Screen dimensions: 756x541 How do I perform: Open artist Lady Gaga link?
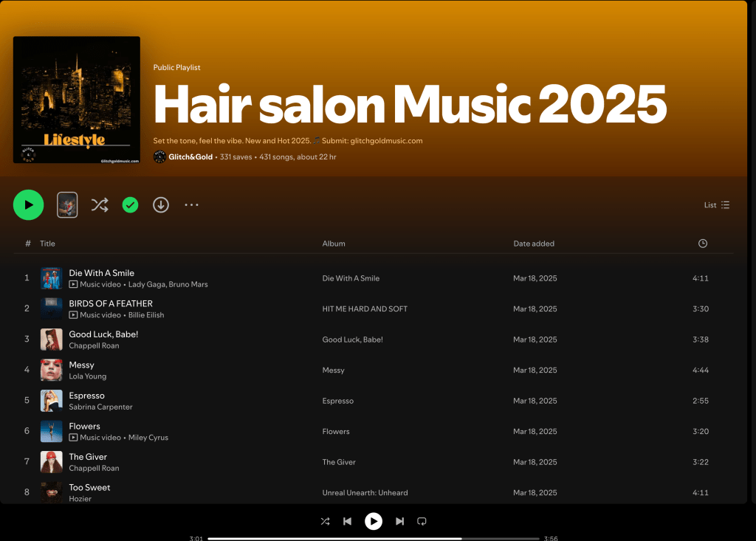tap(147, 284)
